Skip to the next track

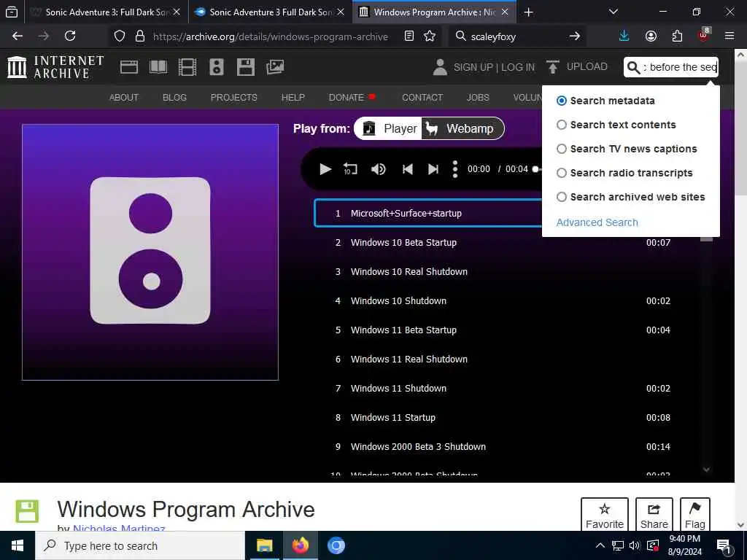[433, 169]
